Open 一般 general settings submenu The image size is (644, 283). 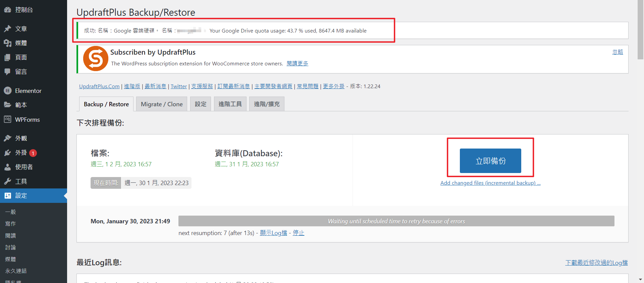point(11,212)
